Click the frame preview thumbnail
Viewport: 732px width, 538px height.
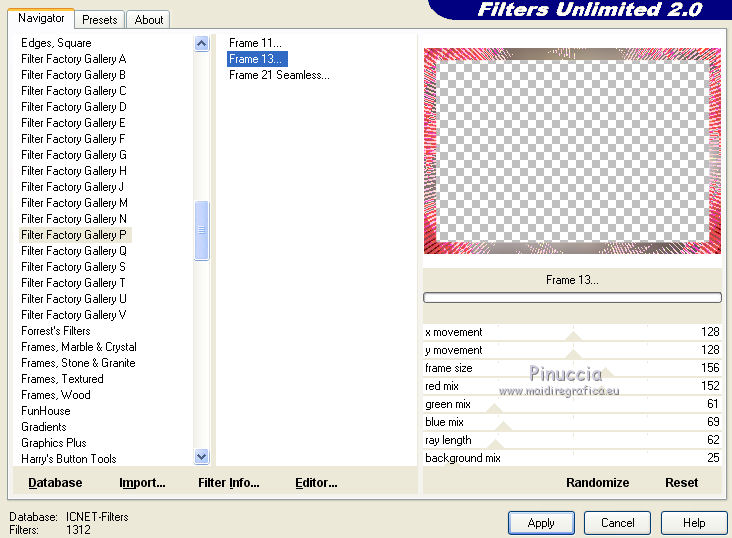(x=572, y=151)
